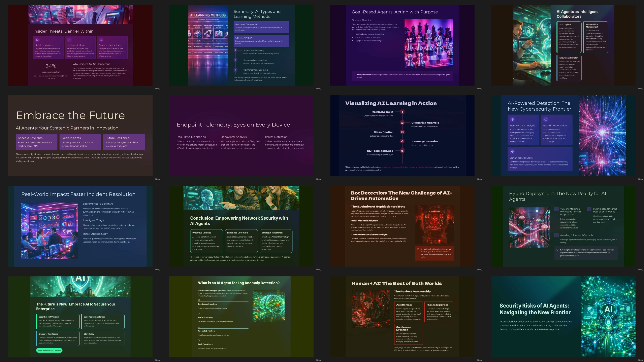Click the Massive Data Analysis brain icon
This screenshot has width=644, height=362.
[x=513, y=119]
